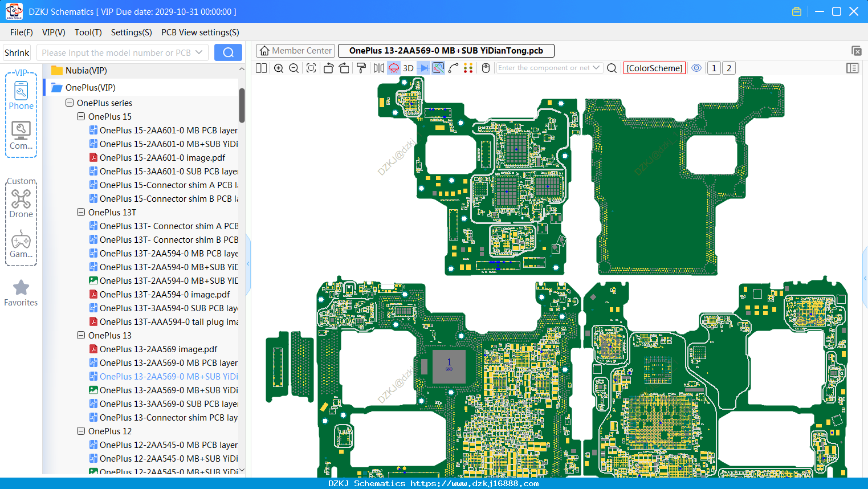This screenshot has height=489, width=868.
Task: Zoom out of the PCB view
Action: pos(294,68)
